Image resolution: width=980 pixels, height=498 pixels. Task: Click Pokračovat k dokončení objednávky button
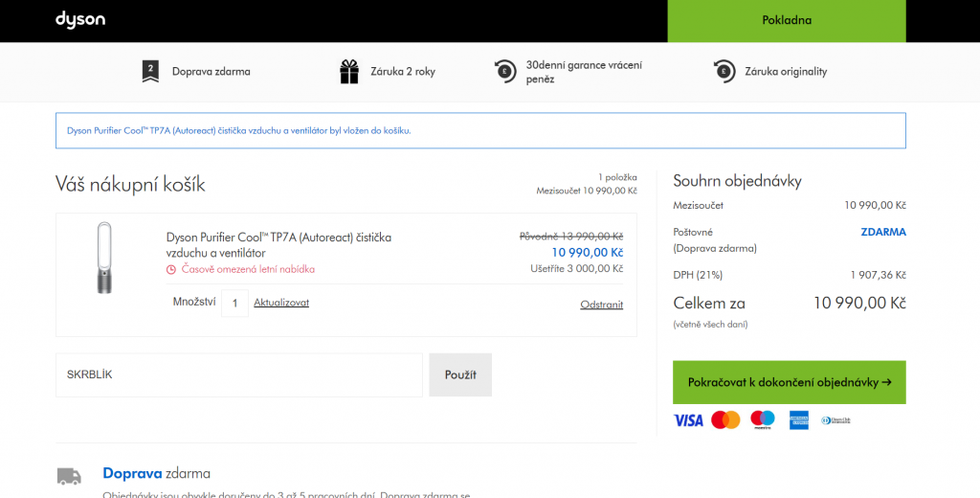(x=789, y=382)
